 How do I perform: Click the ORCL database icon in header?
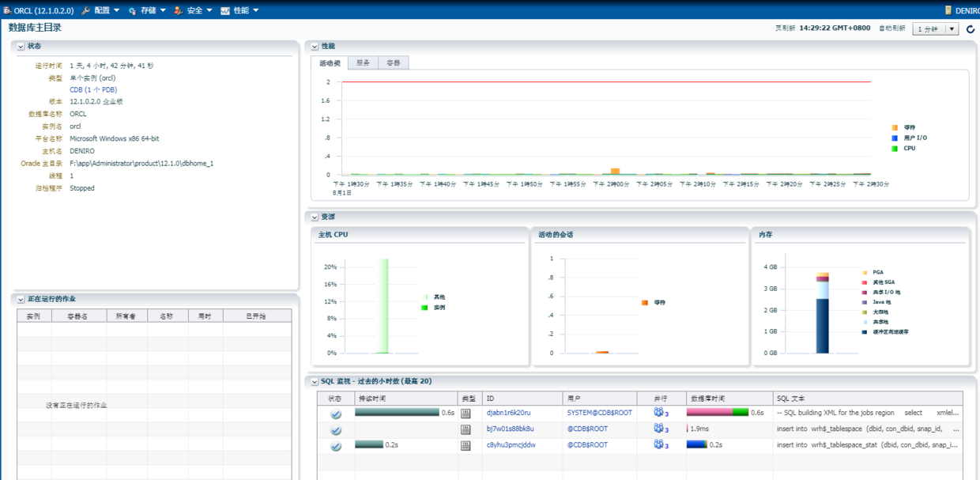[x=6, y=10]
